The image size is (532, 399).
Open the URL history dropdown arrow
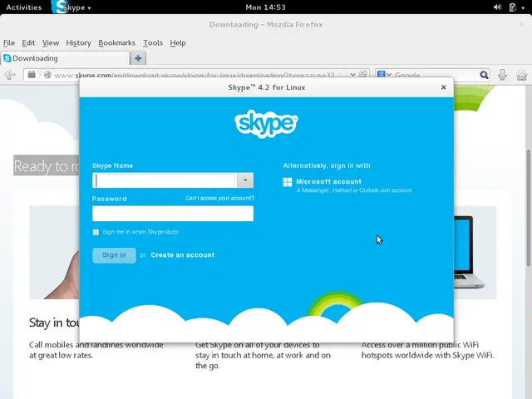tap(353, 75)
